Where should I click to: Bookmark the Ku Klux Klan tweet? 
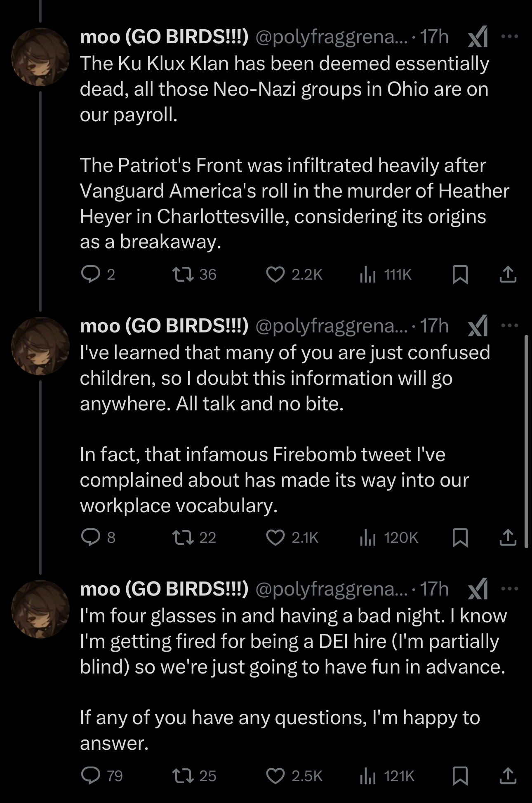pyautogui.click(x=460, y=275)
